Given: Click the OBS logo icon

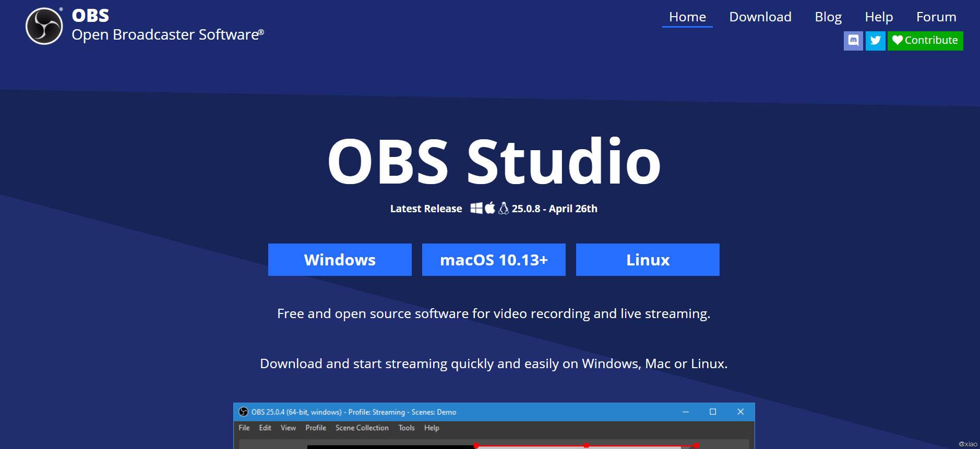Looking at the screenshot, I should tap(44, 26).
